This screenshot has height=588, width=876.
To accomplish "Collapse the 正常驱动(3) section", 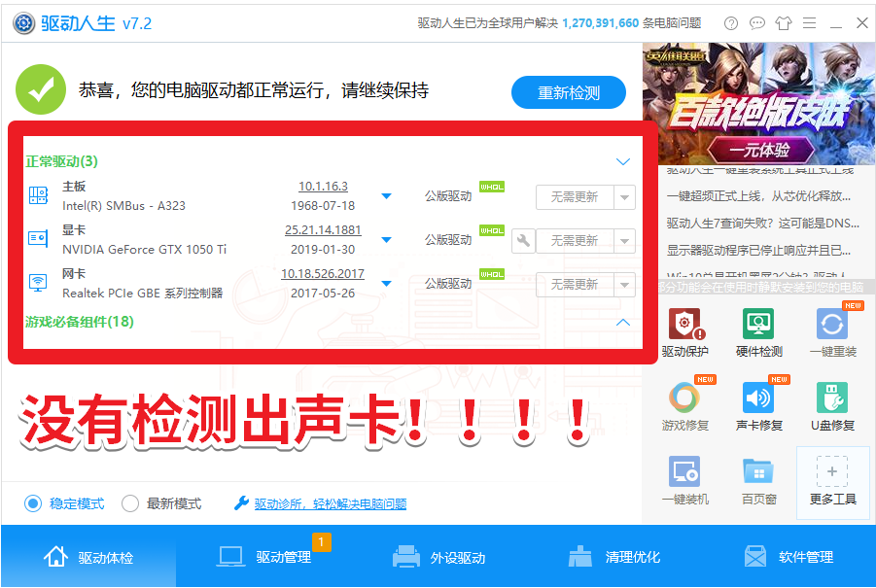I will [623, 162].
